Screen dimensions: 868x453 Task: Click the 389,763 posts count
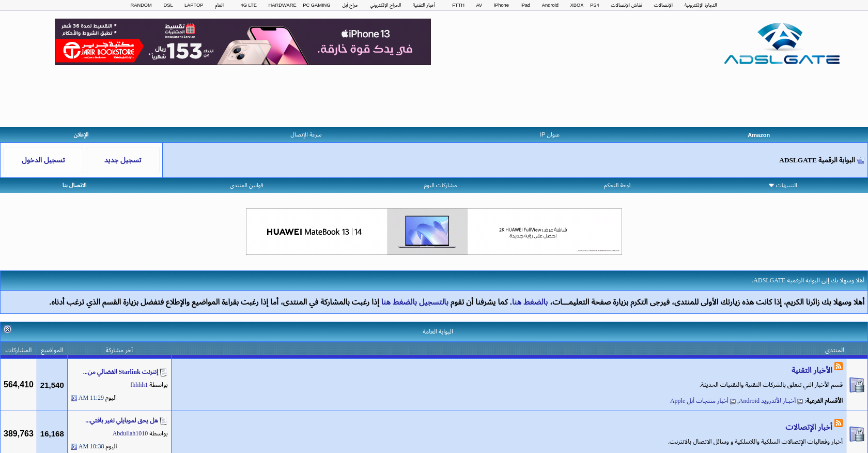point(19,433)
